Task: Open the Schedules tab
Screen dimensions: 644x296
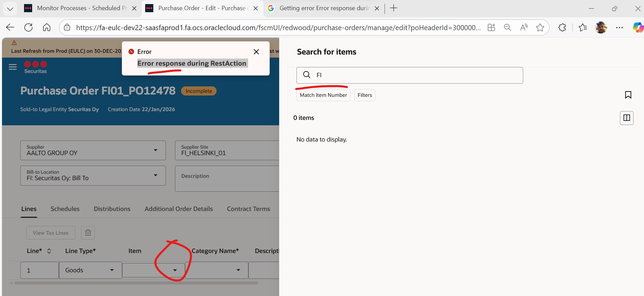Action: (65, 209)
